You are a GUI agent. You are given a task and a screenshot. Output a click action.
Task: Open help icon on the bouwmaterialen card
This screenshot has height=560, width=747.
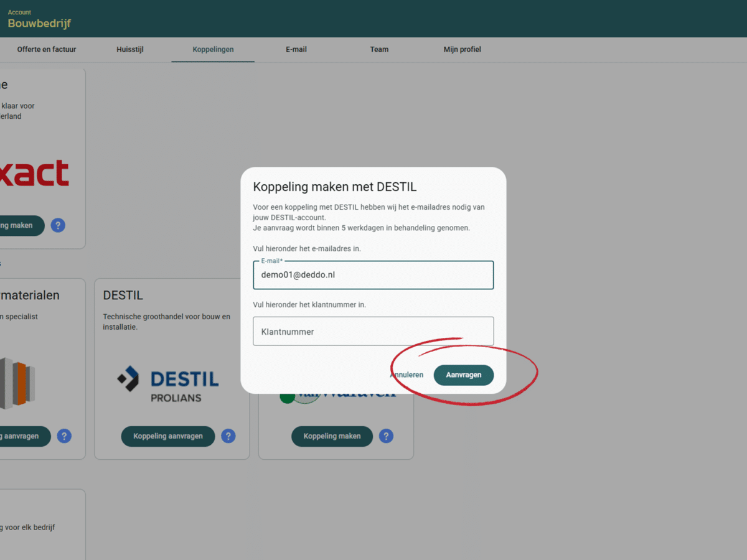coord(64,436)
